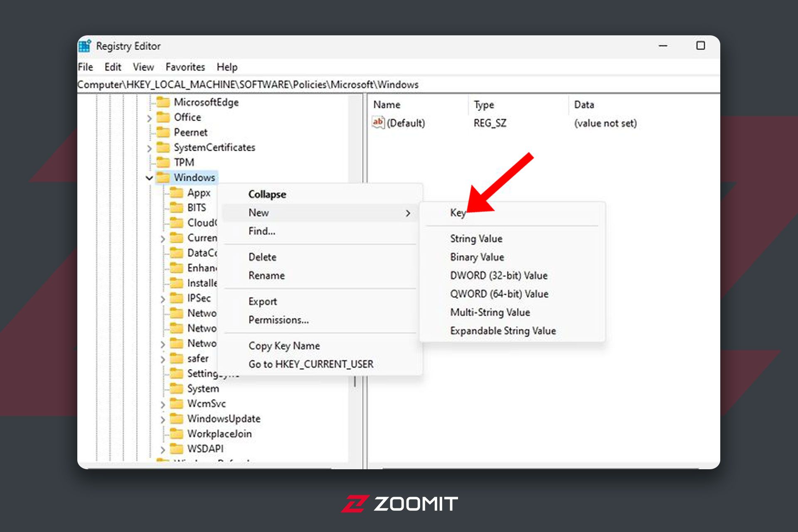Choose Find... in the context menu
The image size is (798, 532).
(x=320, y=231)
